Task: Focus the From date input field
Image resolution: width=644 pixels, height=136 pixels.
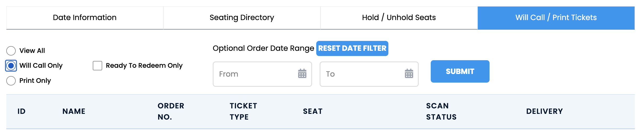Action: 262,74
